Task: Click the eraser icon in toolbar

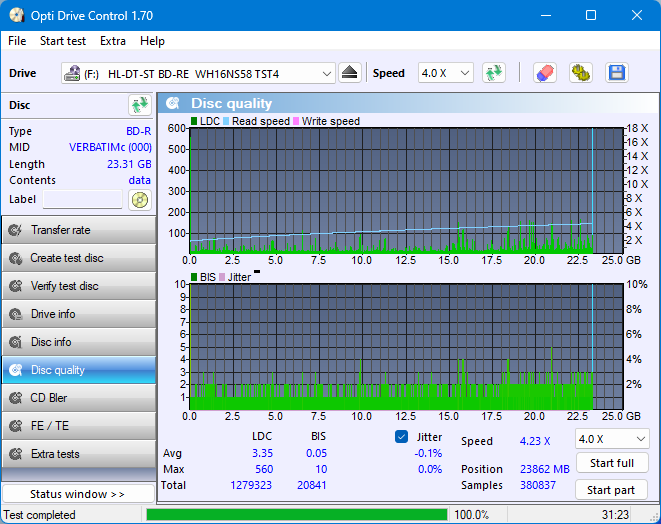Action: tap(544, 73)
